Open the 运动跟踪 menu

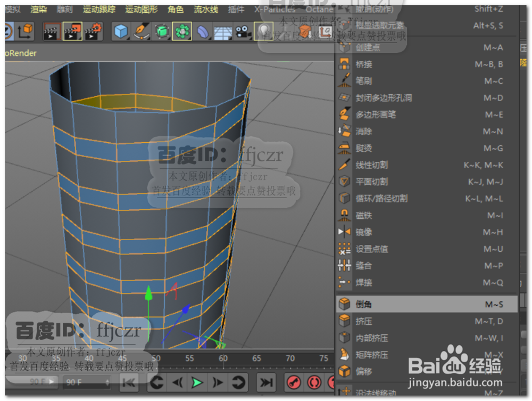pyautogui.click(x=99, y=9)
